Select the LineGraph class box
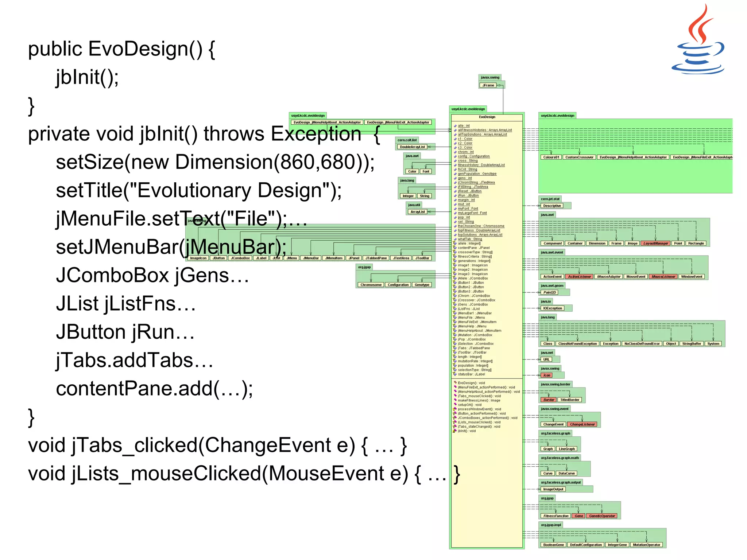747x560 pixels. click(x=566, y=449)
